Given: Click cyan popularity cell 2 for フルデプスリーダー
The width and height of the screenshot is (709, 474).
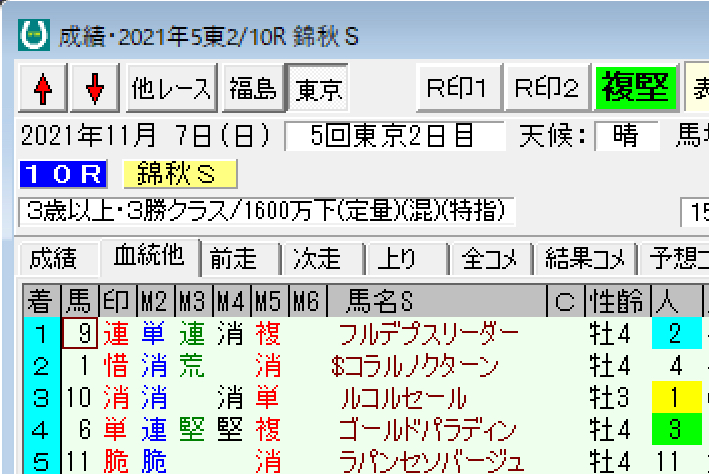Looking at the screenshot, I should click(x=676, y=333).
